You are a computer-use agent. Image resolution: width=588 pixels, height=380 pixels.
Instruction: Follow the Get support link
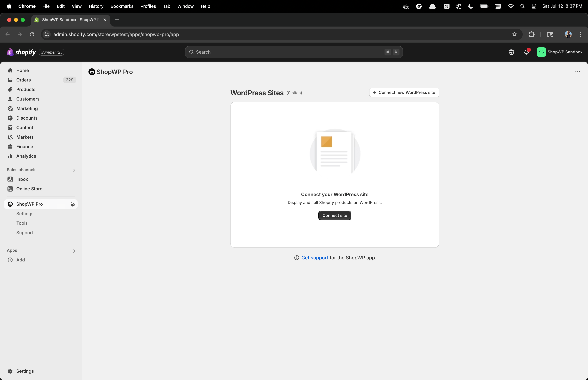[315, 258]
